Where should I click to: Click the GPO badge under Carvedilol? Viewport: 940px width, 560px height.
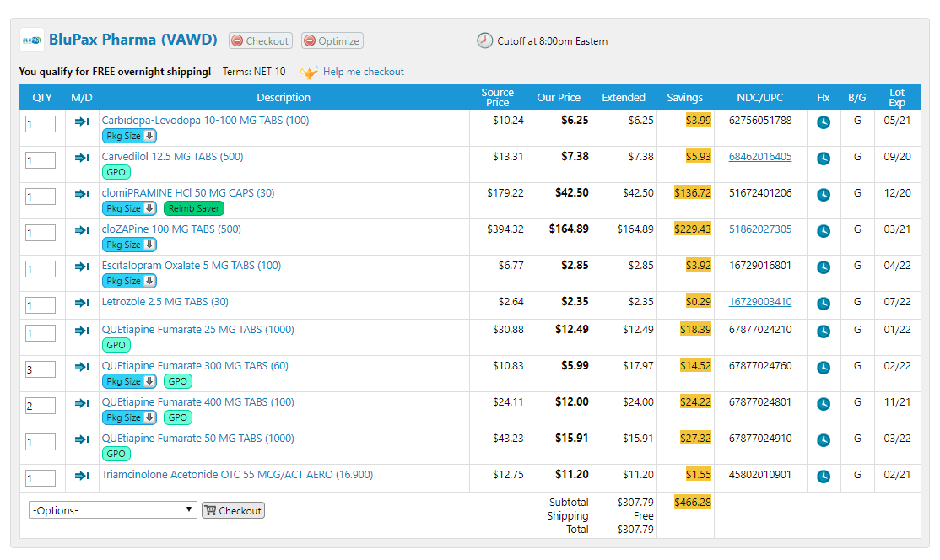coord(116,172)
